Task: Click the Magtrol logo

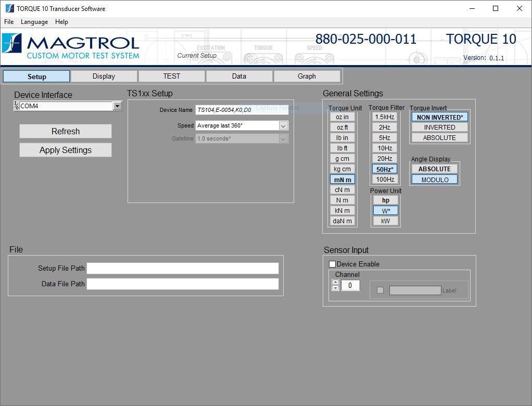Action: [x=71, y=46]
